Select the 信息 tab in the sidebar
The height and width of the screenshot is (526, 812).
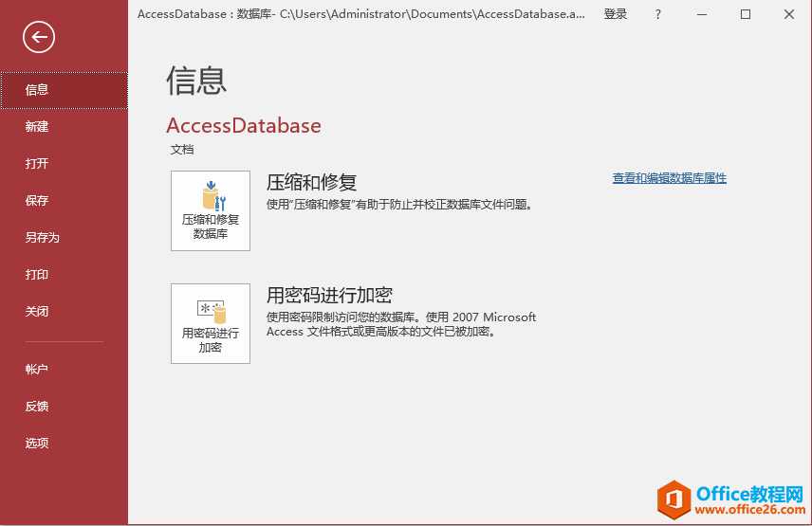pyautogui.click(x=64, y=90)
